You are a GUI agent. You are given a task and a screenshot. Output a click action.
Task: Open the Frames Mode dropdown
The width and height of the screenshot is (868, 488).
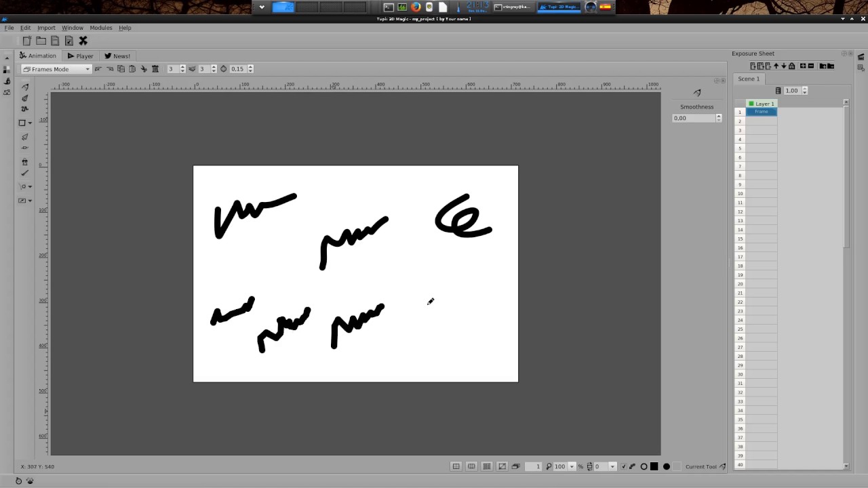[x=56, y=68]
